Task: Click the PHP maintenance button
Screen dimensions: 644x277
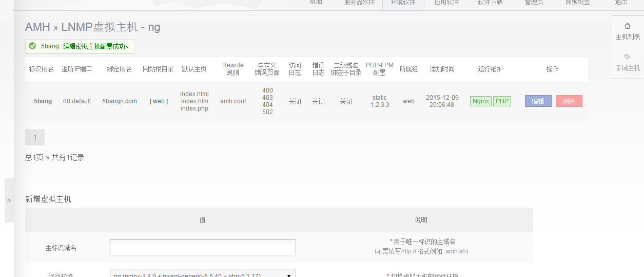Action: click(502, 101)
